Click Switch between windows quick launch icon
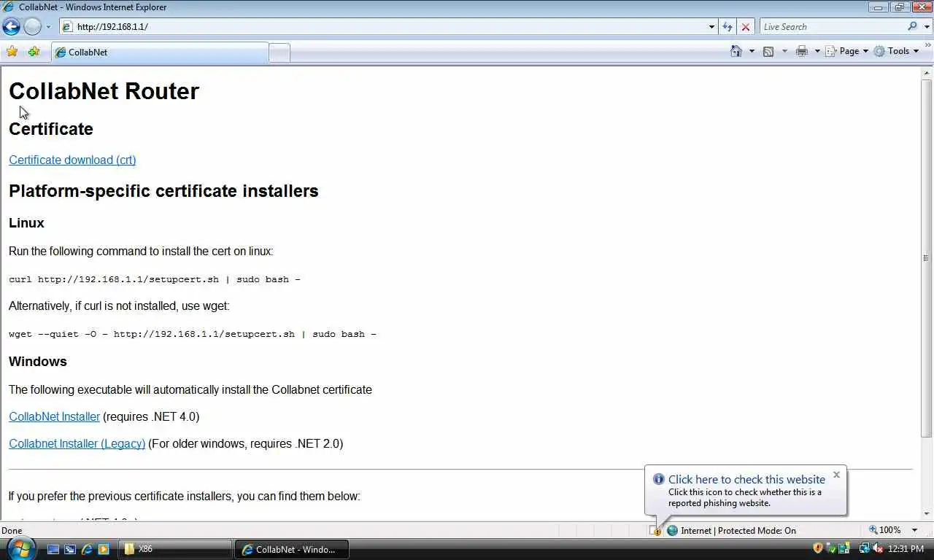934x560 pixels. pos(70,549)
